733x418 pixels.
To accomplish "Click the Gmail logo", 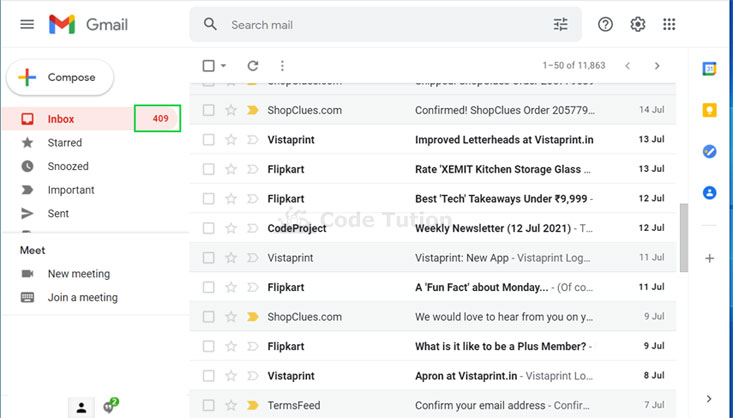I will coord(88,24).
